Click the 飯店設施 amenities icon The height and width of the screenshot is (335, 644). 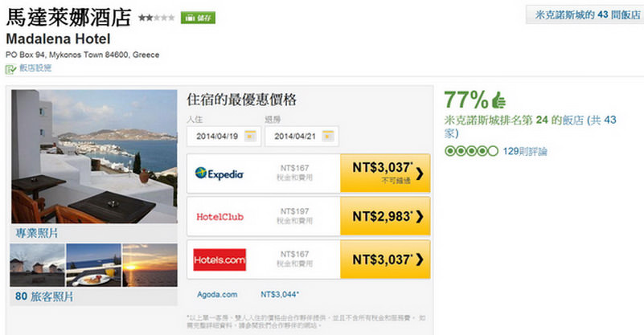tap(10, 68)
